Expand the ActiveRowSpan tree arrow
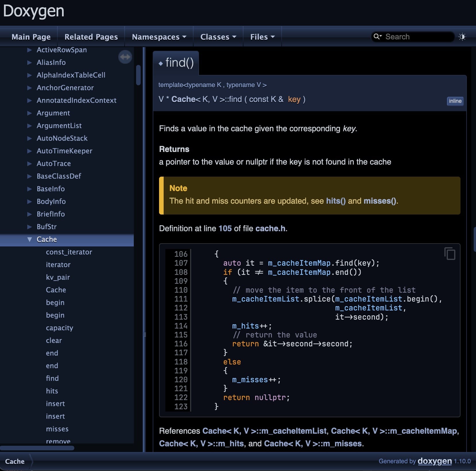Image resolution: width=476 pixels, height=471 pixels. tap(29, 50)
